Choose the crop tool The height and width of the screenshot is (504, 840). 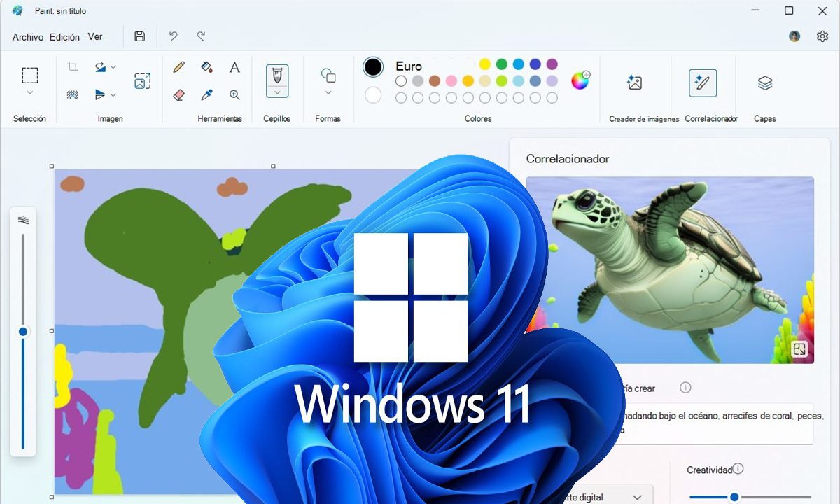[73, 67]
